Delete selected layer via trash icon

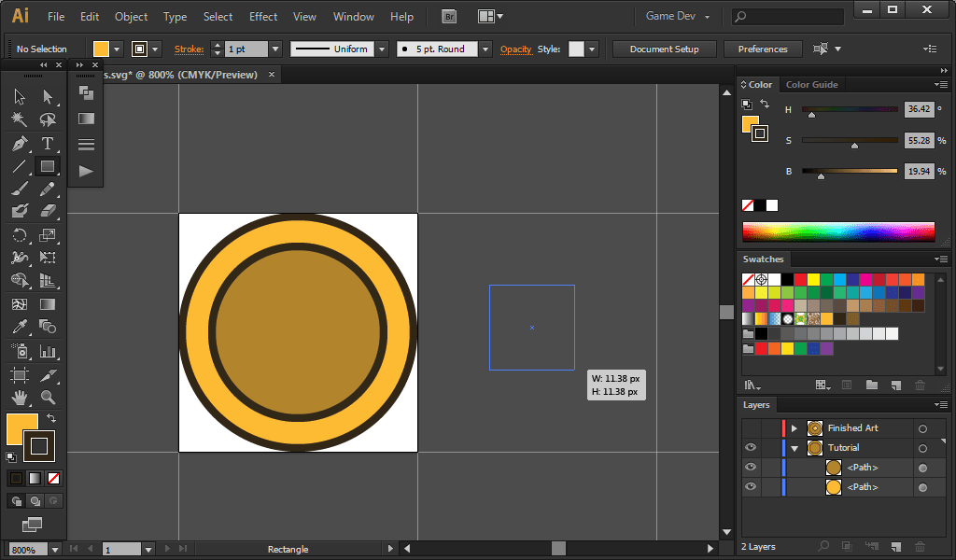[x=920, y=547]
